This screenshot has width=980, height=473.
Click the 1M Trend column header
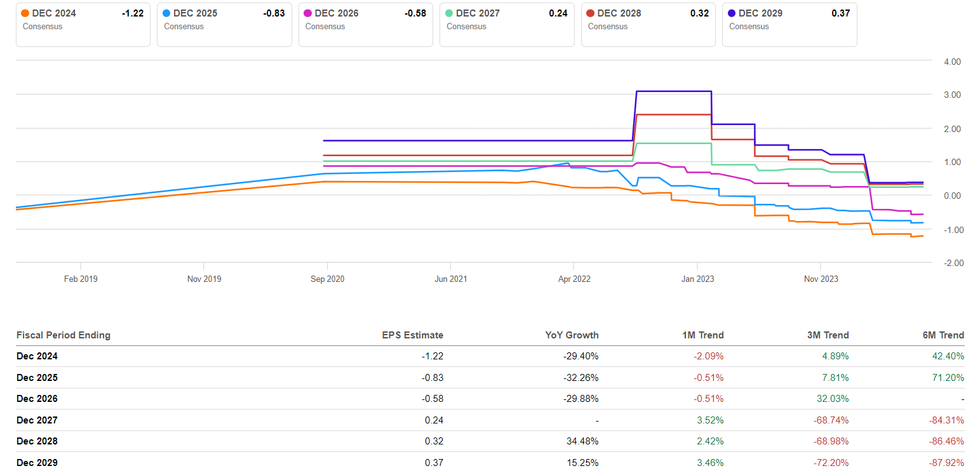(x=702, y=335)
